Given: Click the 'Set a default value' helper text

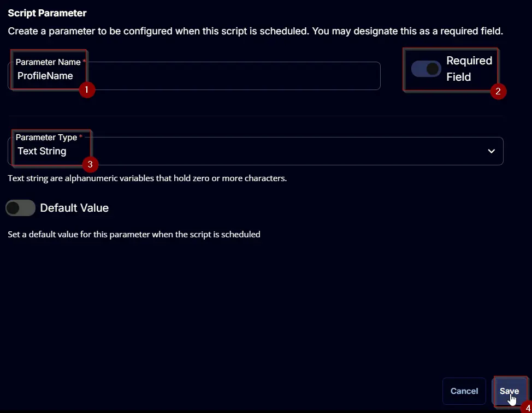Looking at the screenshot, I should pos(134,235).
